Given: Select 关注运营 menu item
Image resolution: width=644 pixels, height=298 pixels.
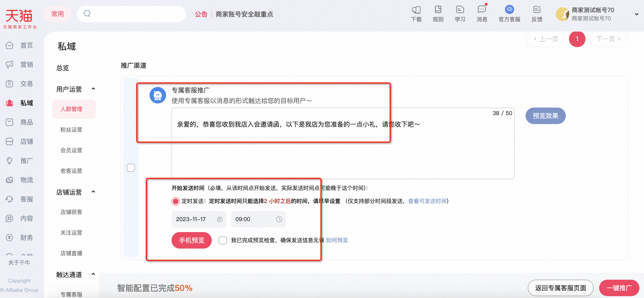Looking at the screenshot, I should pos(71,233).
